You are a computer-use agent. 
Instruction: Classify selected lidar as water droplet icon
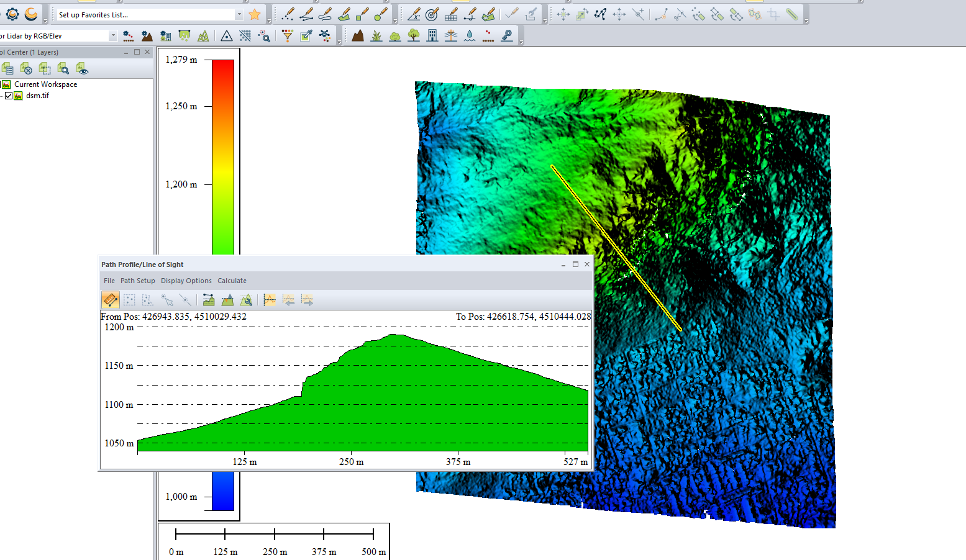coord(470,36)
